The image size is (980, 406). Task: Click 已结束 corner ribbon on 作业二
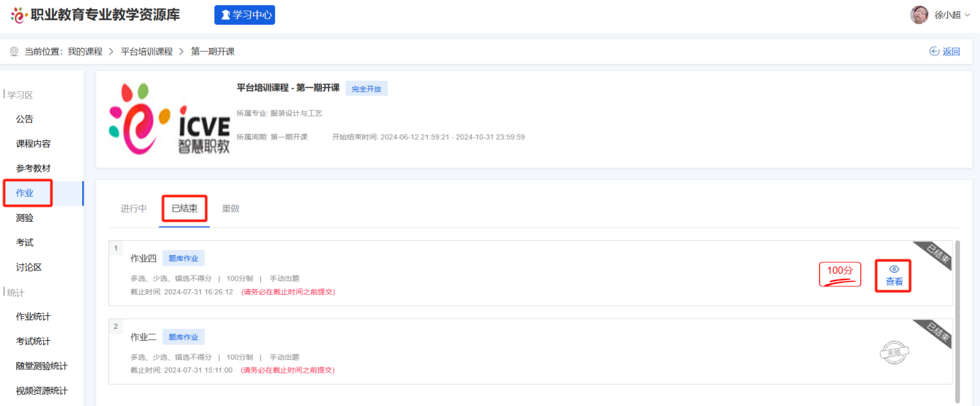pos(937,333)
